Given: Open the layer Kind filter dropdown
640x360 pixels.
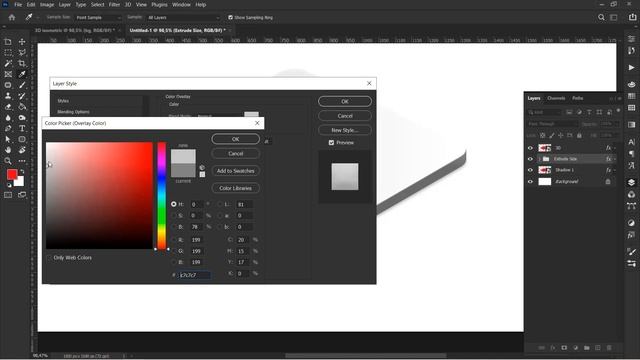Looking at the screenshot, I should click(x=544, y=112).
